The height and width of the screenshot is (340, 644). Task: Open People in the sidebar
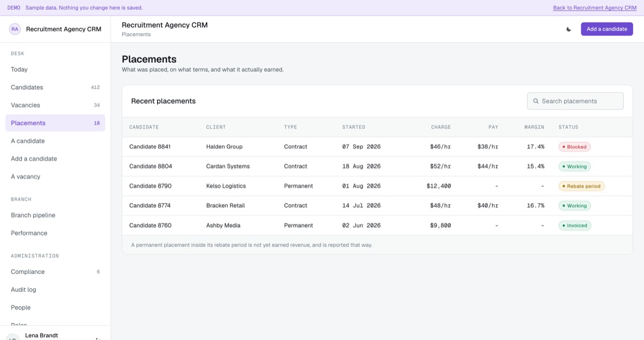[x=55, y=308]
